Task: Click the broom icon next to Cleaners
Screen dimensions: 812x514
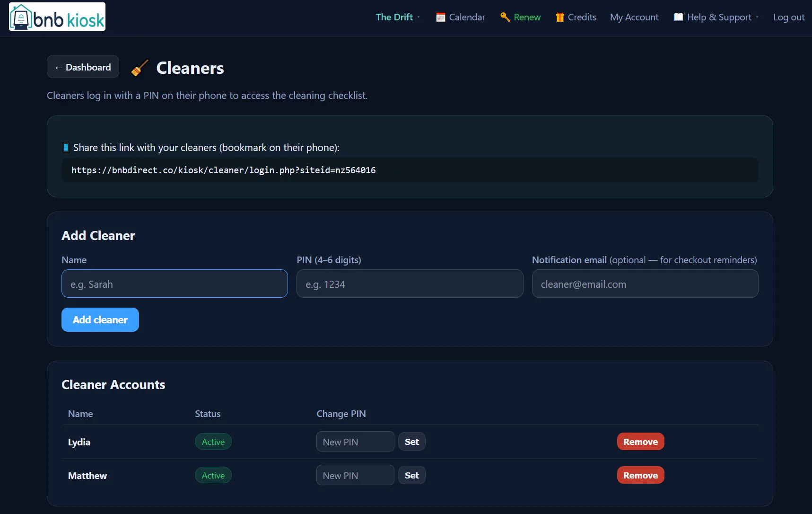Action: [140, 68]
